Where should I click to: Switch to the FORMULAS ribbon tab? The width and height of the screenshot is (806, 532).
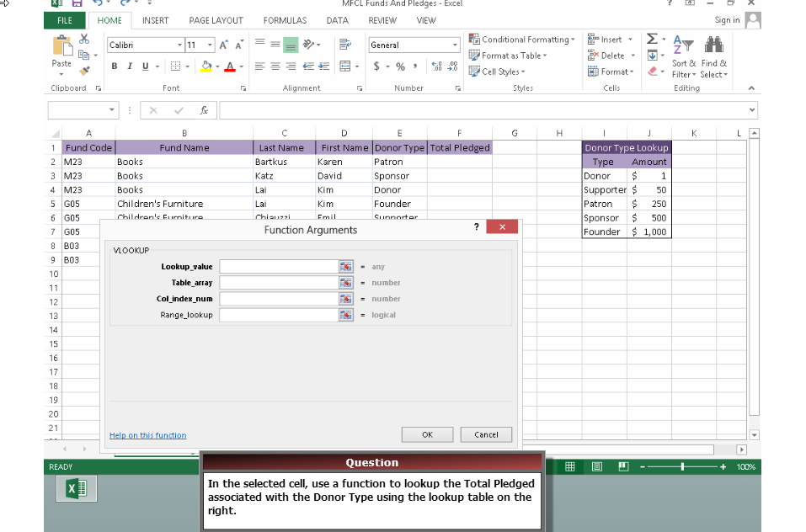coord(284,20)
